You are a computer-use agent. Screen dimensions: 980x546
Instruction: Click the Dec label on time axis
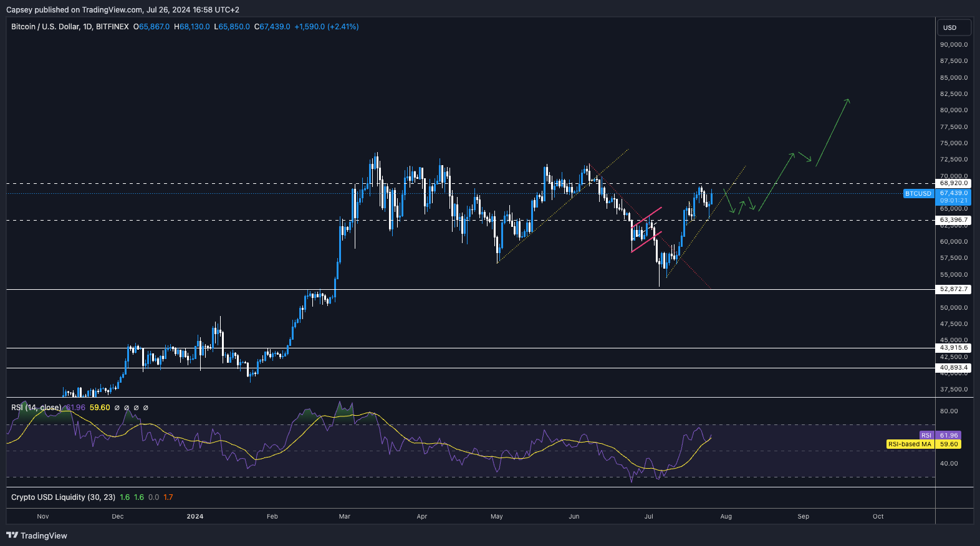(x=118, y=516)
